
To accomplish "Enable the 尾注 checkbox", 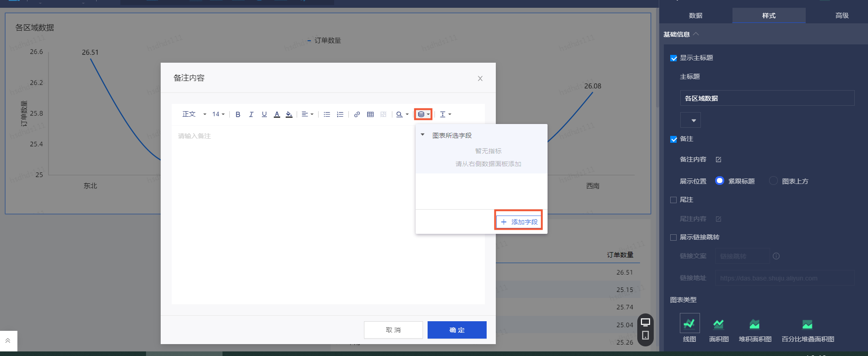I will pyautogui.click(x=673, y=200).
